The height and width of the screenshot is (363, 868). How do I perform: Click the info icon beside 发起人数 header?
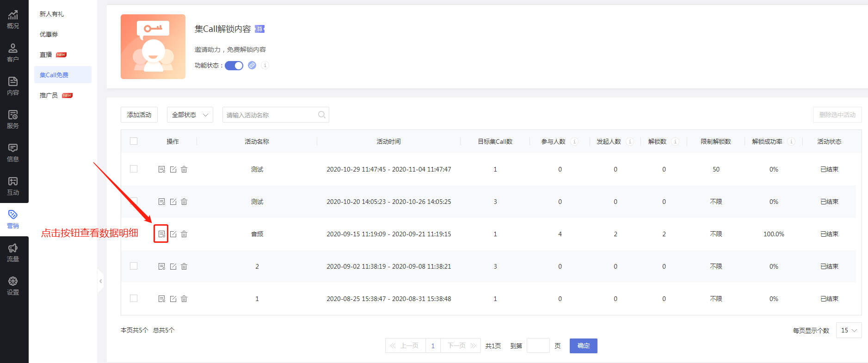coord(630,142)
